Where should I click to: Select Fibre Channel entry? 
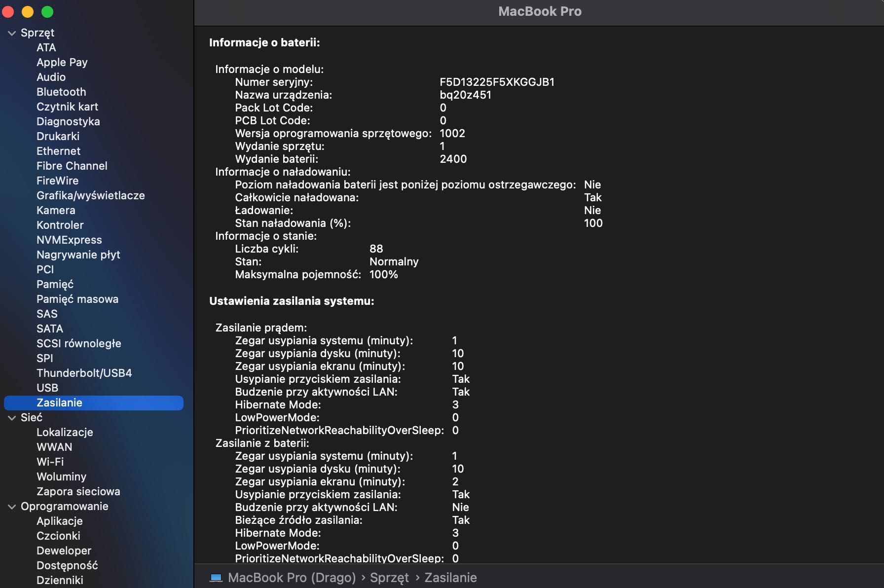tap(72, 166)
